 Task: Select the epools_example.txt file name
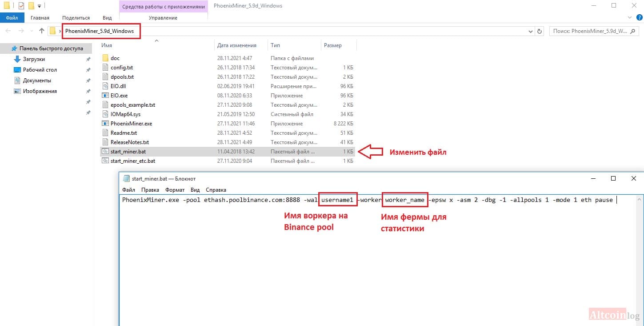tap(133, 105)
